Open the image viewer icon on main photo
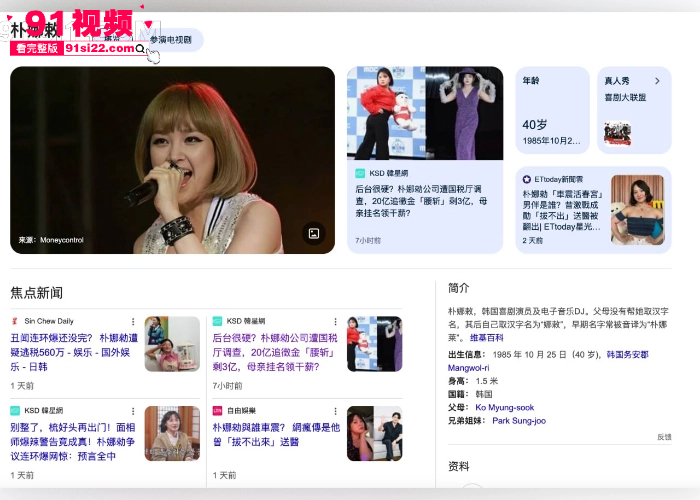The image size is (700, 500). click(314, 233)
